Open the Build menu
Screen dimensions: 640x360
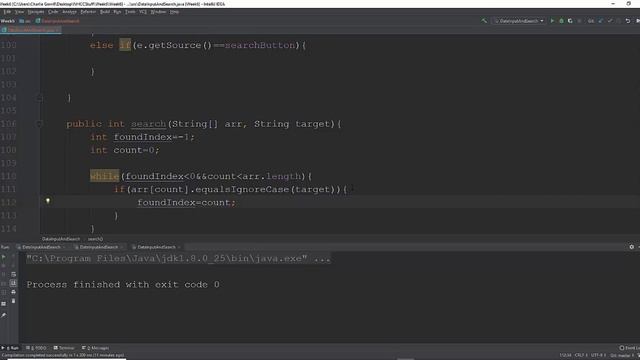point(105,12)
